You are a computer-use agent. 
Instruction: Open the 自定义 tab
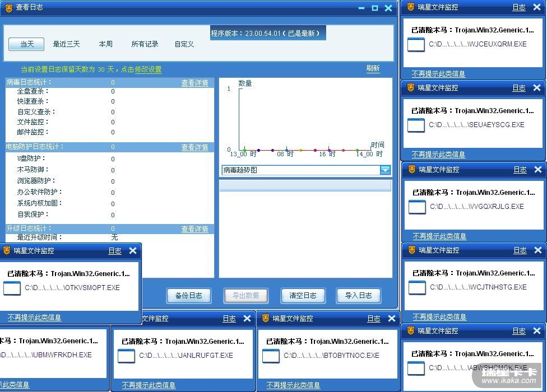pyautogui.click(x=184, y=44)
